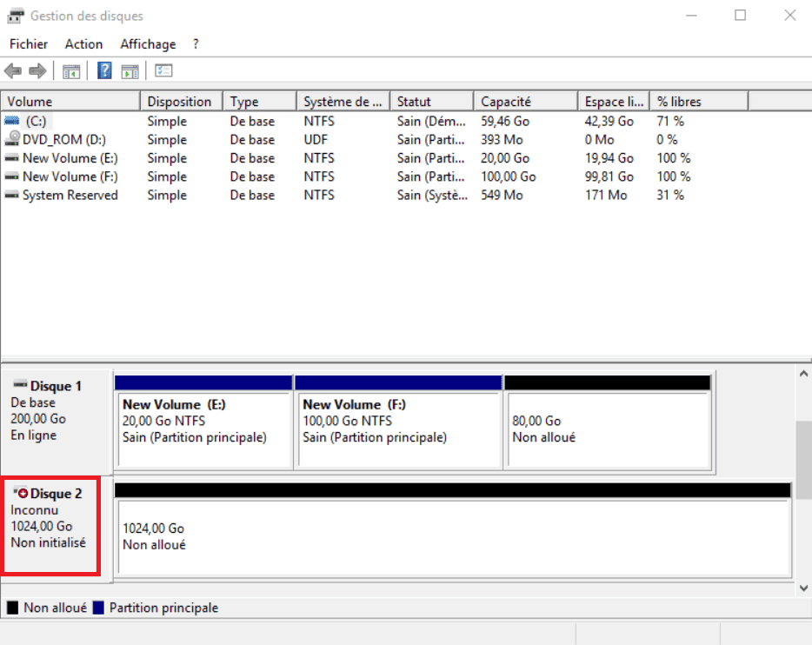Sort by the Type column header
Image resolution: width=812 pixels, height=645 pixels.
pos(260,102)
